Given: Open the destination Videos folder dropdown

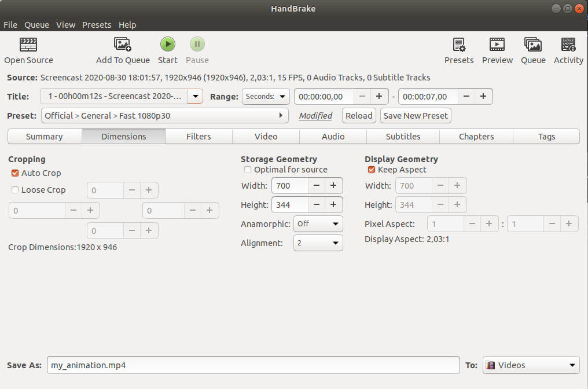Looking at the screenshot, I should pyautogui.click(x=531, y=365).
